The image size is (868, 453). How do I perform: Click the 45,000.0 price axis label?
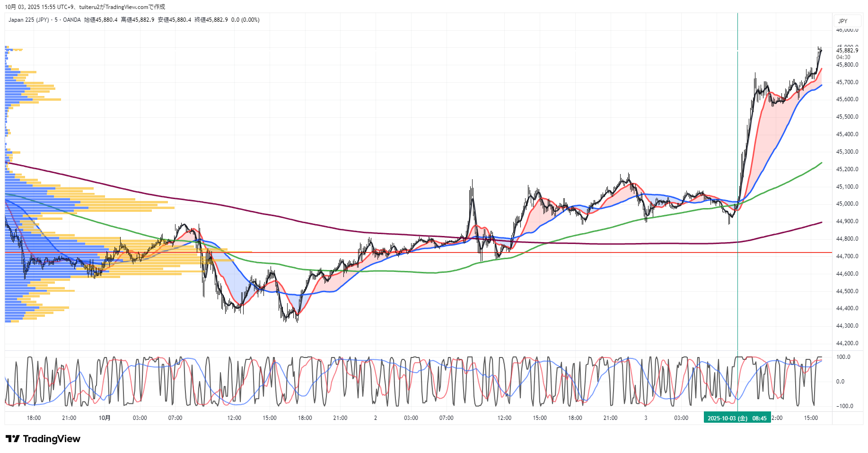pyautogui.click(x=847, y=204)
